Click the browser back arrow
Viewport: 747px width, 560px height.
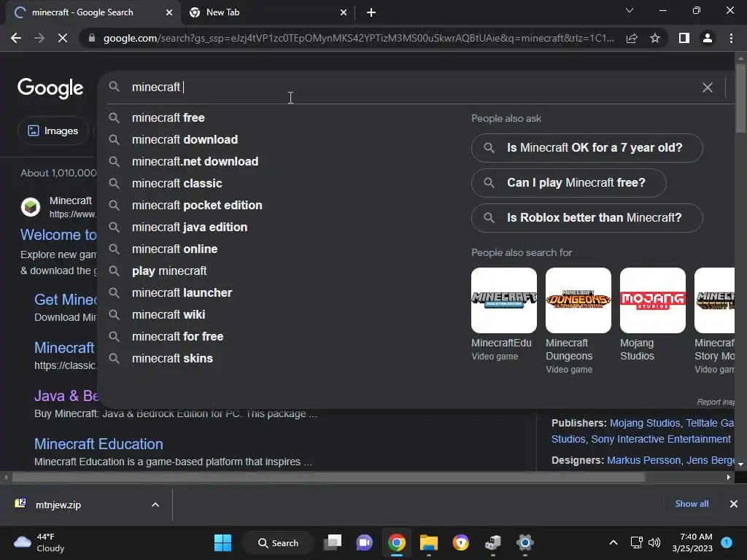click(16, 38)
